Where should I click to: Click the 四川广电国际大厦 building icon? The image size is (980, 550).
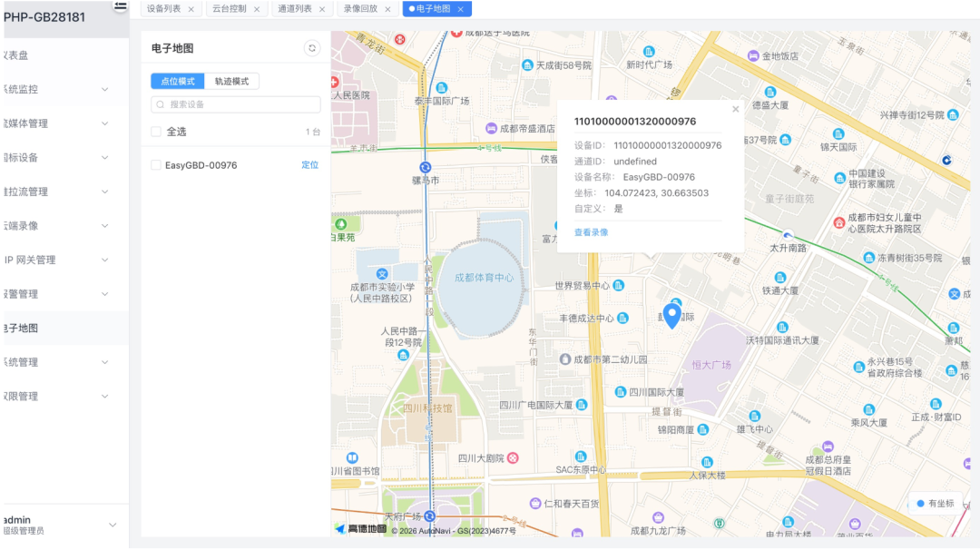coord(582,405)
